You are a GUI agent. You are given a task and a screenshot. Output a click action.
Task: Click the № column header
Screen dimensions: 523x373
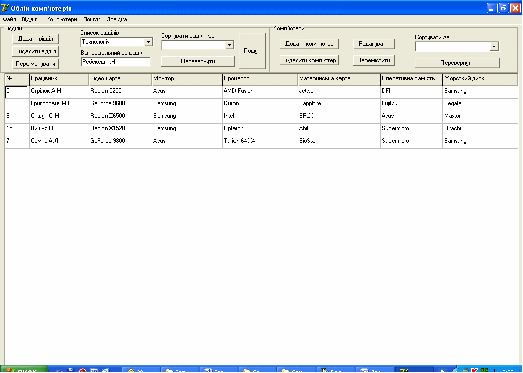pos(17,79)
